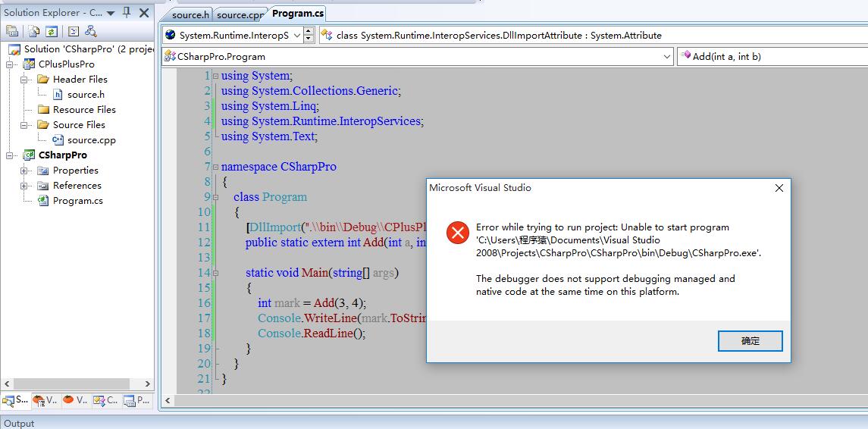This screenshot has width=868, height=429.
Task: Select the CSharpPro project icon
Action: 29,155
